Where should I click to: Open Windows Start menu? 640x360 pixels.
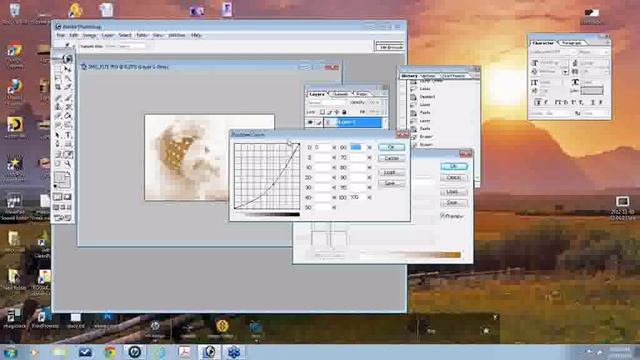pos(10,352)
